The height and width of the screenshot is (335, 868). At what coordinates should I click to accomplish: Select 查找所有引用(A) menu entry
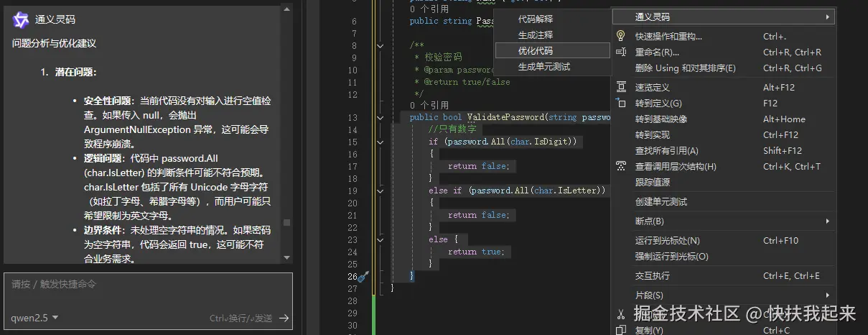pos(724,151)
